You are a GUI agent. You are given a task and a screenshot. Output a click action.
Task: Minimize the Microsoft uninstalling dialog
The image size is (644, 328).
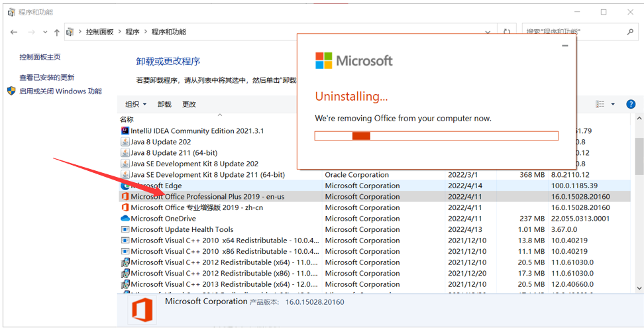[x=565, y=46]
